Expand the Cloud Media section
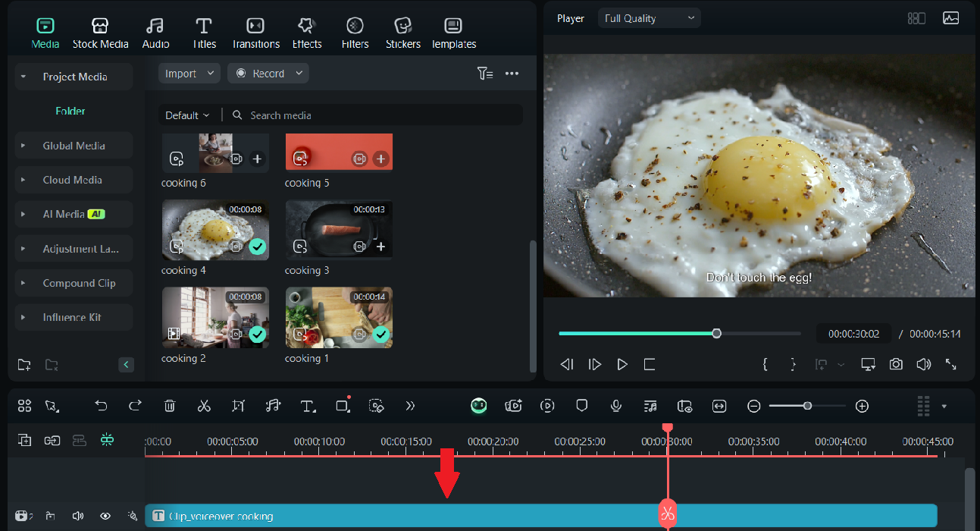This screenshot has width=980, height=531. [23, 180]
